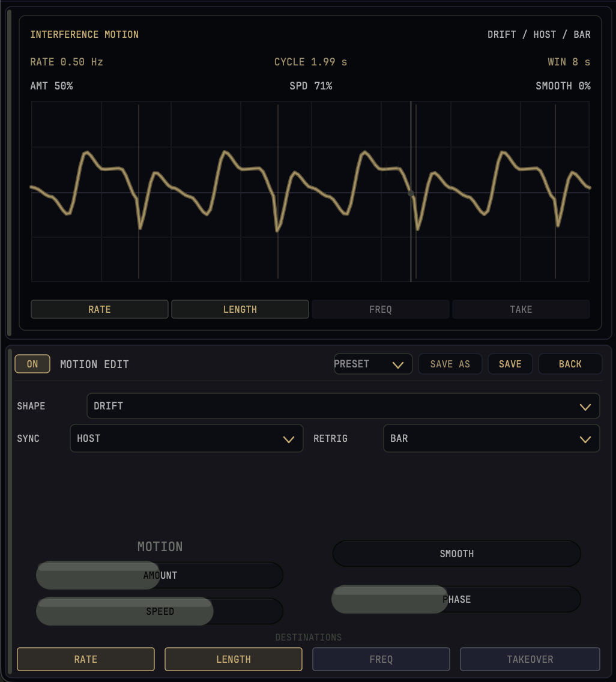Viewport: 616px width, 682px height.
Task: Toggle the TAKEOVER destination button
Action: point(530,659)
